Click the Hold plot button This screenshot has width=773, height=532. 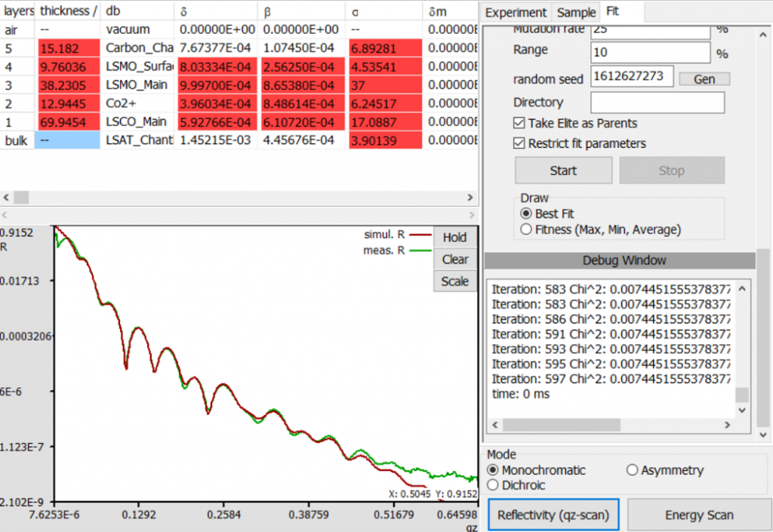[x=454, y=237]
